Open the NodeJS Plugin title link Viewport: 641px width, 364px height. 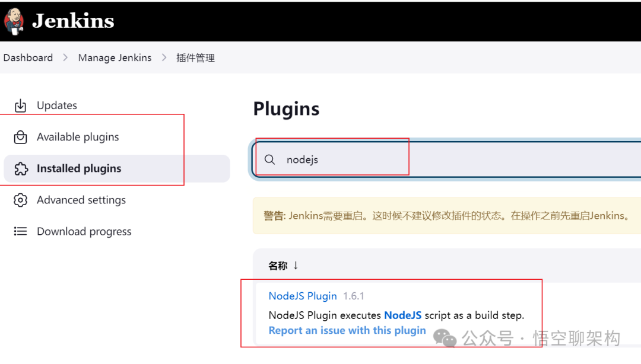303,296
